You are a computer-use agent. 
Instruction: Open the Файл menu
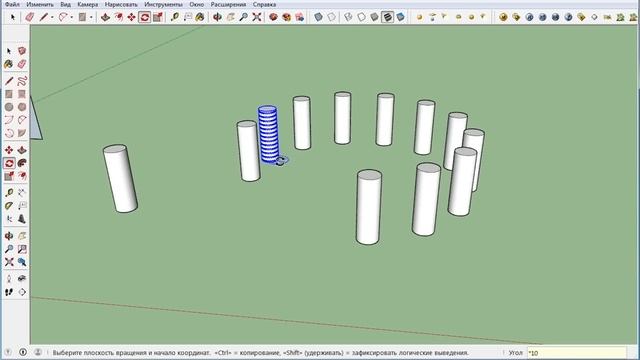point(12,4)
